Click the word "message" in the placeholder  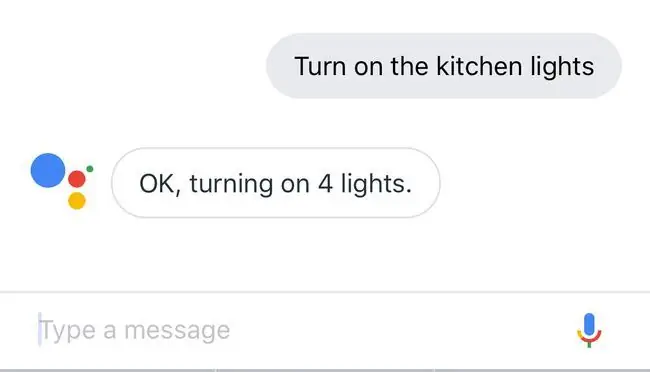177,331
